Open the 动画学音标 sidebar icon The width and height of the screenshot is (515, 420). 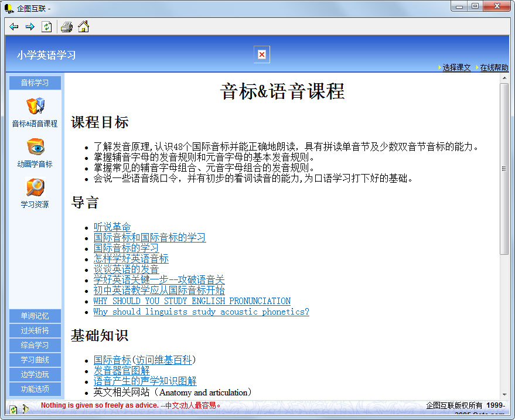click(x=35, y=146)
